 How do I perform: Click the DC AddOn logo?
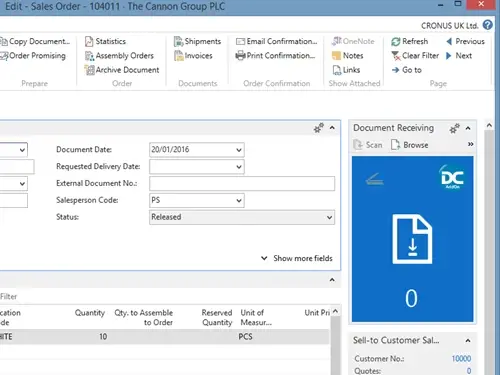pos(452,177)
